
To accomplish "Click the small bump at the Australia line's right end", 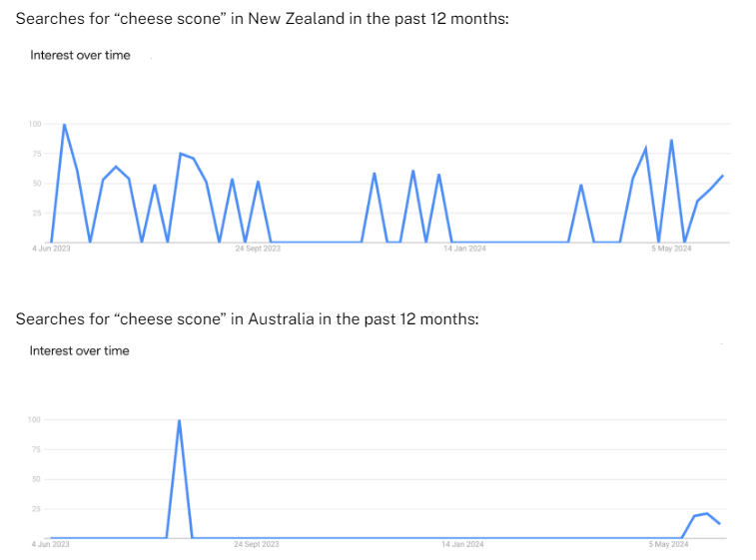I will click(x=707, y=514).
